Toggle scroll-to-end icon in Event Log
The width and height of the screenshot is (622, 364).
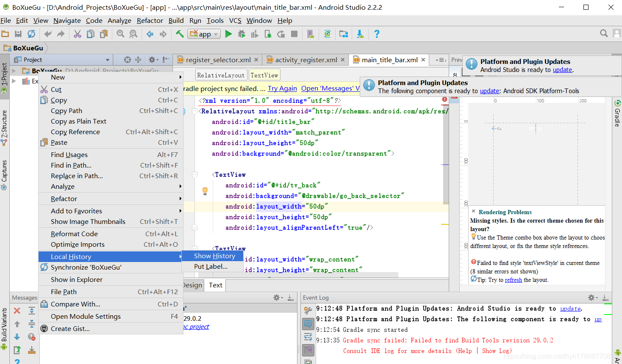308,350
